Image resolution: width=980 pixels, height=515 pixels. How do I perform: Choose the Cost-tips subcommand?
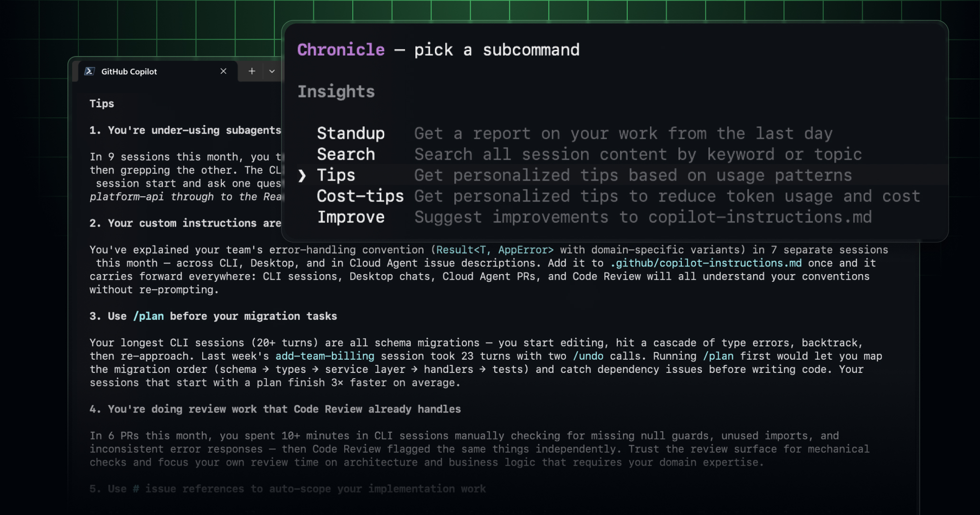click(x=360, y=196)
